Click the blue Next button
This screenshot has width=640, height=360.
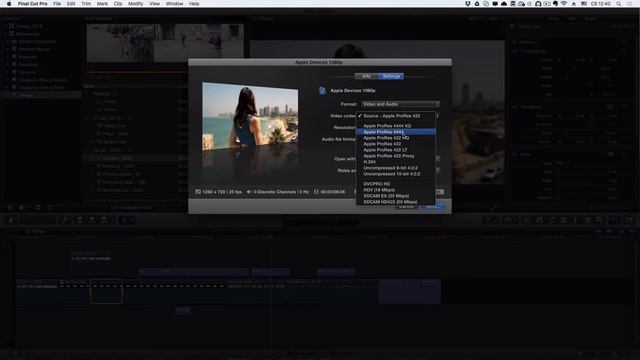(x=432, y=207)
